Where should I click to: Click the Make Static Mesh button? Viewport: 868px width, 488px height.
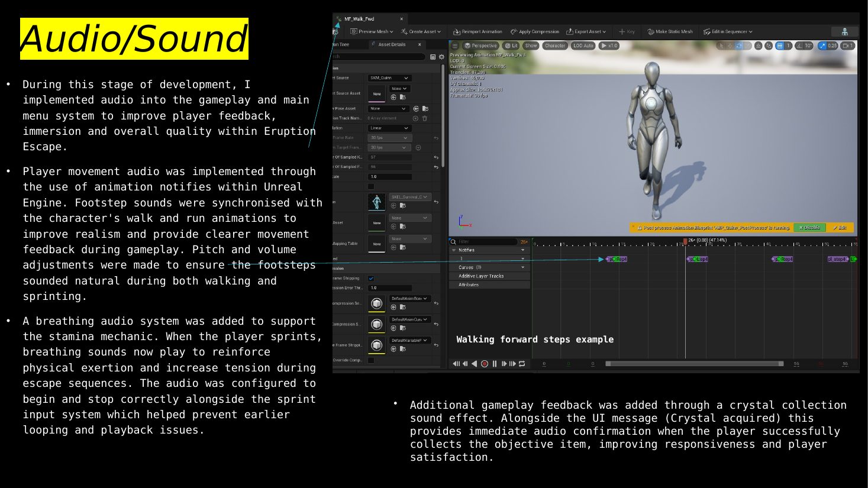click(670, 31)
